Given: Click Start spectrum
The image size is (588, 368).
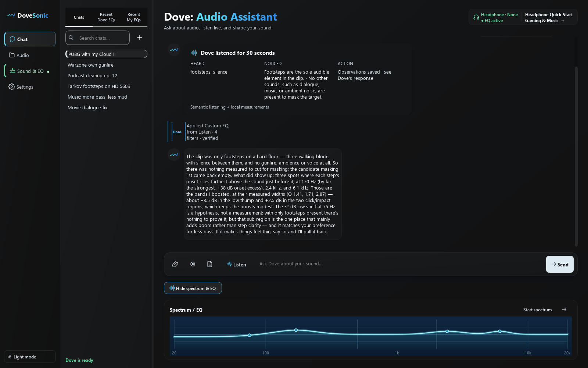Looking at the screenshot, I should [537, 310].
